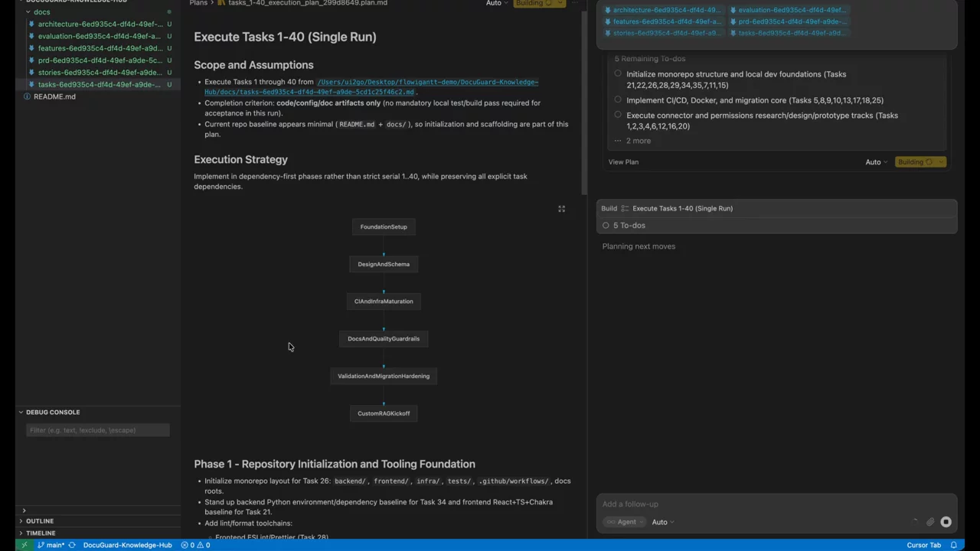The height and width of the screenshot is (551, 980).
Task: Click stories file chip in chat
Action: pos(663,33)
